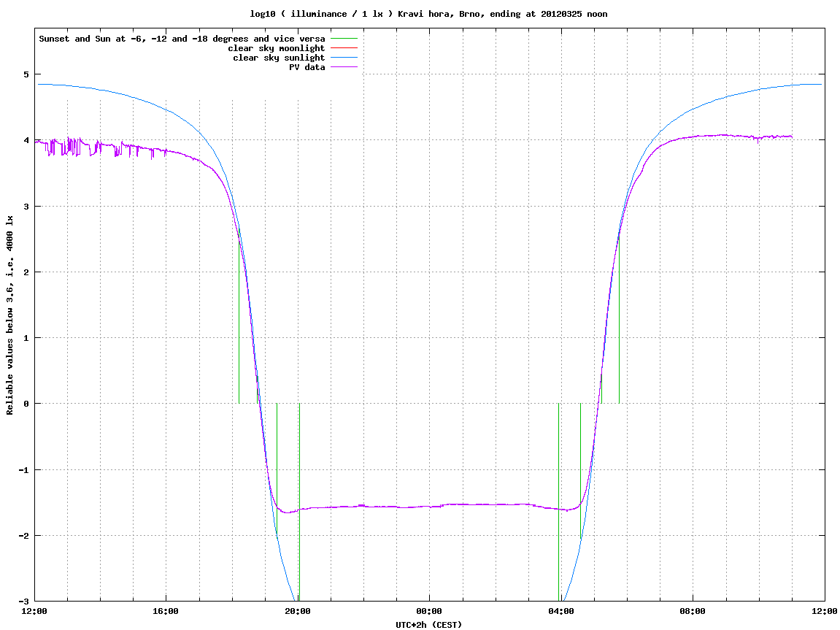Select legend entry 'clear sky sunlight'
This screenshot has height=630, width=840.
coord(279,58)
